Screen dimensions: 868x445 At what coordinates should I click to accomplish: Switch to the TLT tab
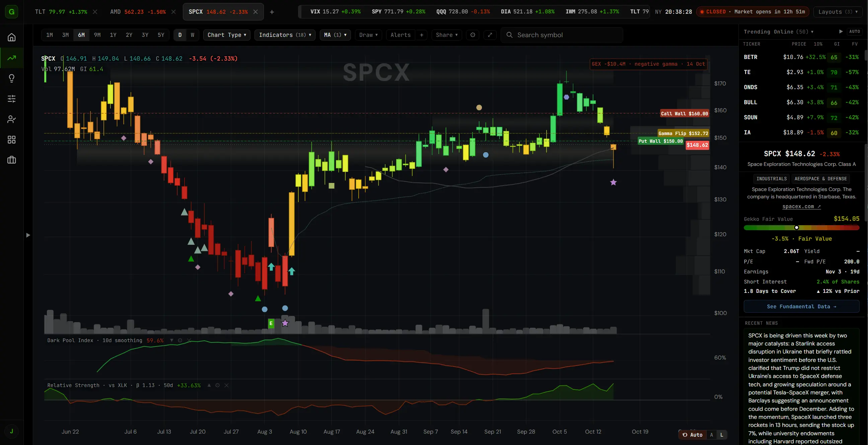61,12
